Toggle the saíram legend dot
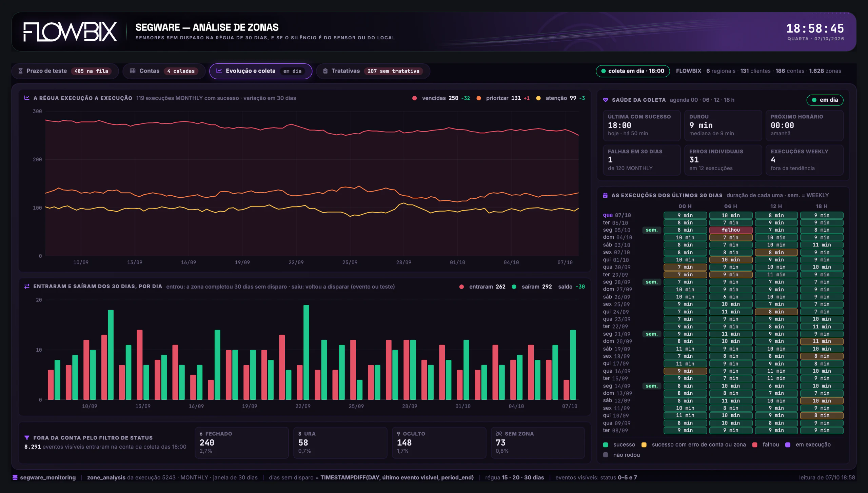The height and width of the screenshot is (493, 868). pos(514,287)
